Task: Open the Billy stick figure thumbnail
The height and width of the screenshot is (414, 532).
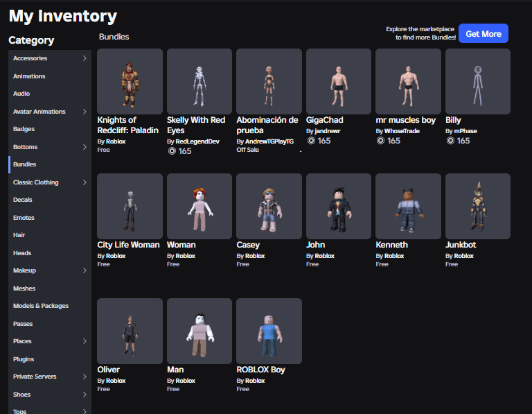Action: pyautogui.click(x=478, y=82)
